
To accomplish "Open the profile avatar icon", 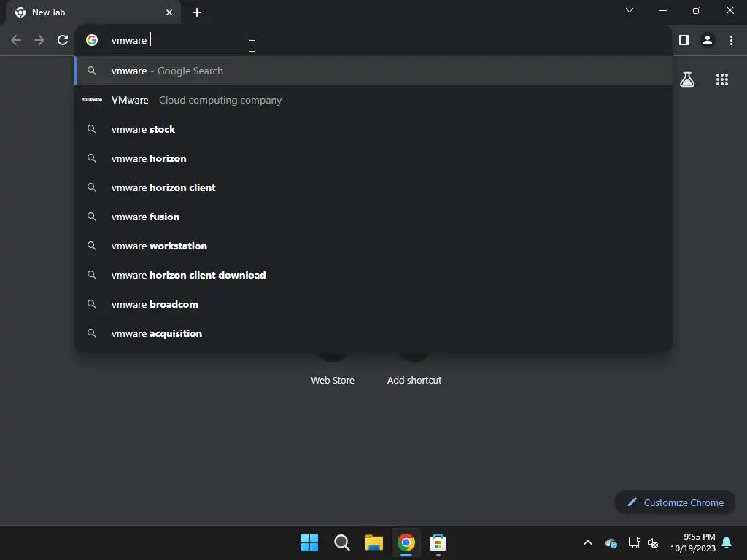I will pos(708,40).
